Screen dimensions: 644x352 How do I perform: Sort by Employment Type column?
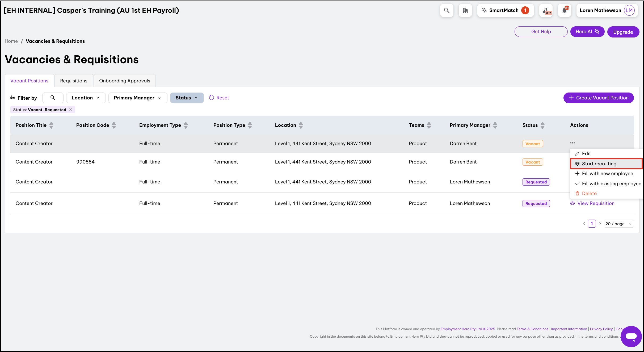186,125
